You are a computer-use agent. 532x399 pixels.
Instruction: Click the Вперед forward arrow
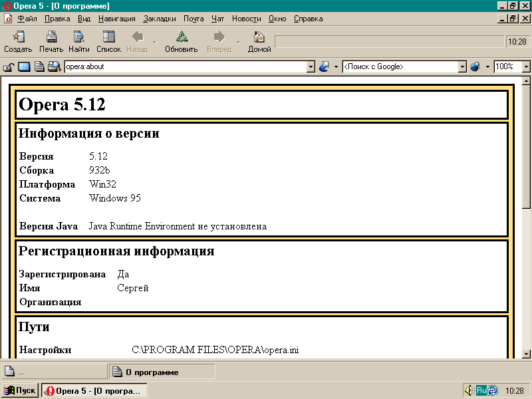pos(219,37)
